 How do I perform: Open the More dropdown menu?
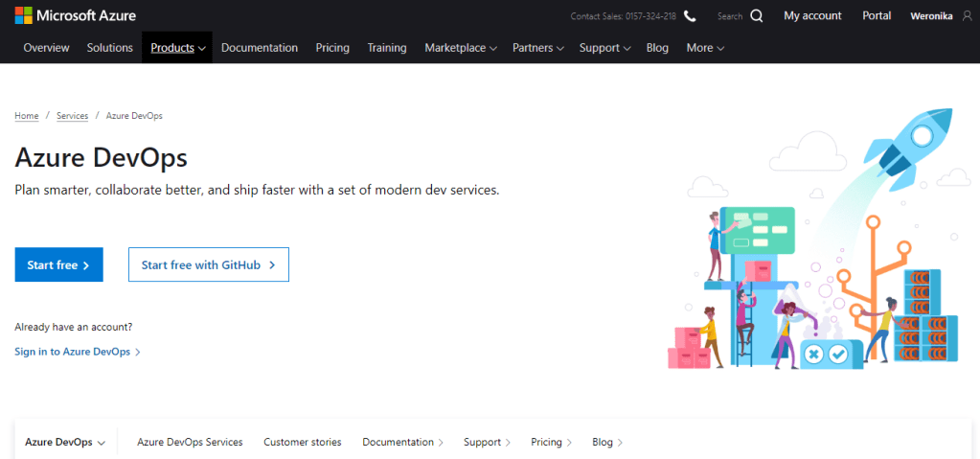[x=705, y=48]
